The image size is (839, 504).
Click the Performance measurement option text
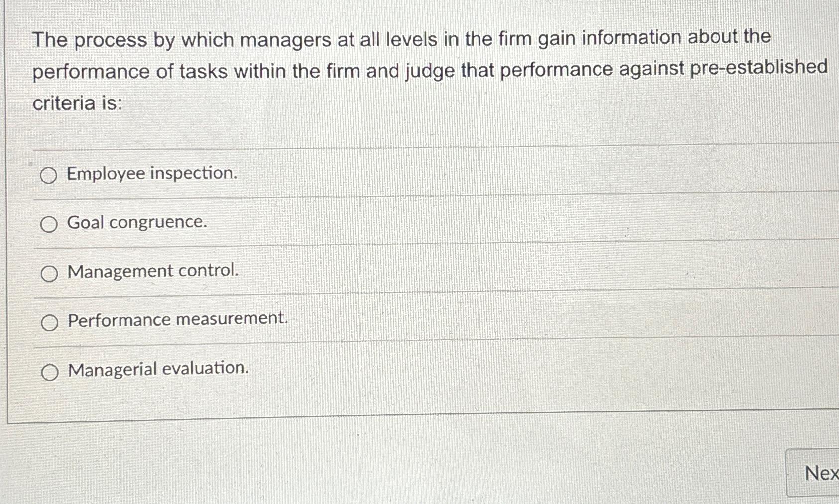click(178, 320)
